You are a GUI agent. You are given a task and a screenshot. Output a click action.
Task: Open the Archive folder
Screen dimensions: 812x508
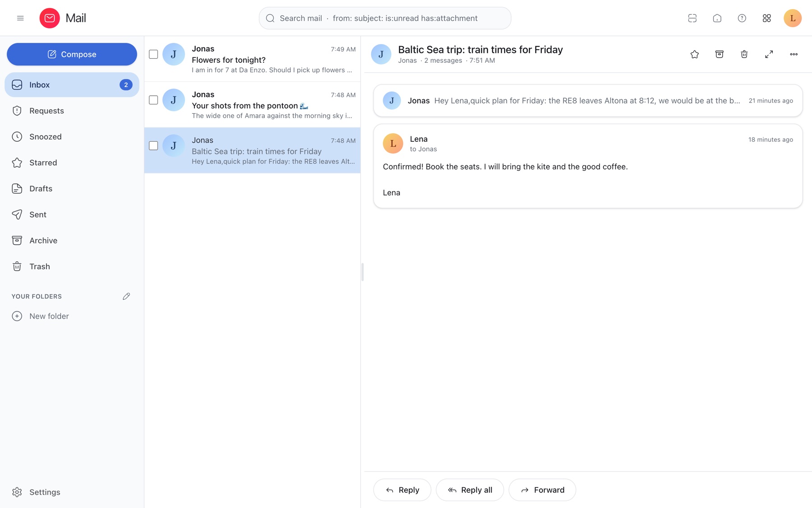[x=72, y=240]
